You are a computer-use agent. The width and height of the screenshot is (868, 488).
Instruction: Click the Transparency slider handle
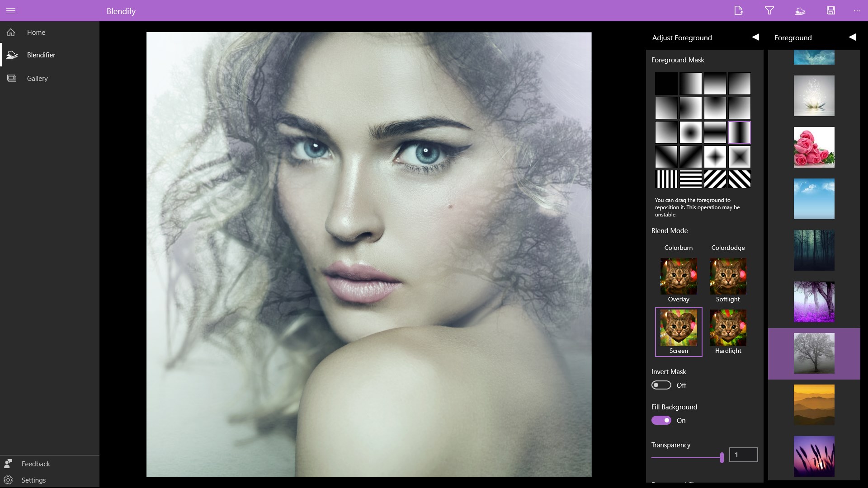click(722, 457)
